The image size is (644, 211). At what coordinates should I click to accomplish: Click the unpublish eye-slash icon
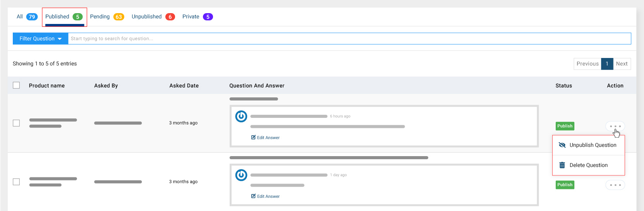click(562, 145)
